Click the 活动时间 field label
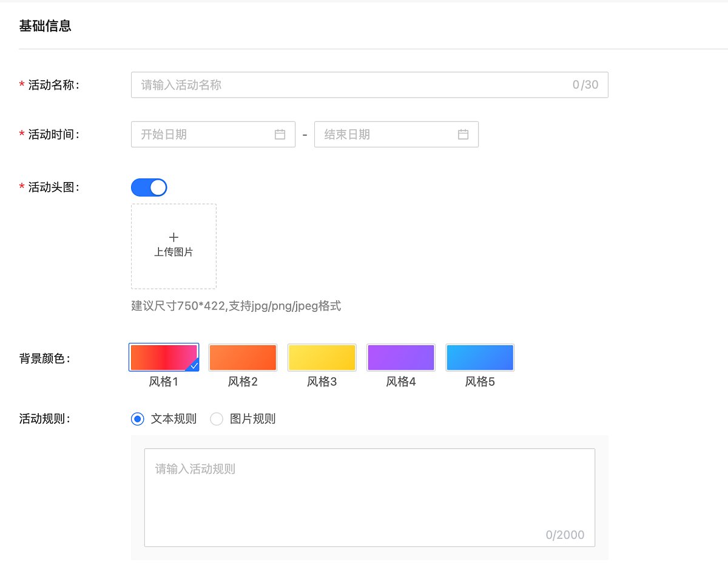Viewport: 728px width, 585px height. click(53, 134)
